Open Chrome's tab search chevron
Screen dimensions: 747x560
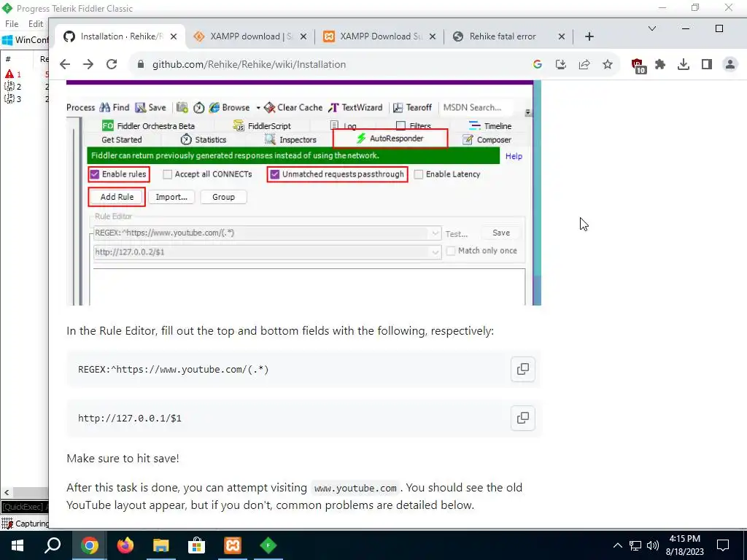point(651,28)
